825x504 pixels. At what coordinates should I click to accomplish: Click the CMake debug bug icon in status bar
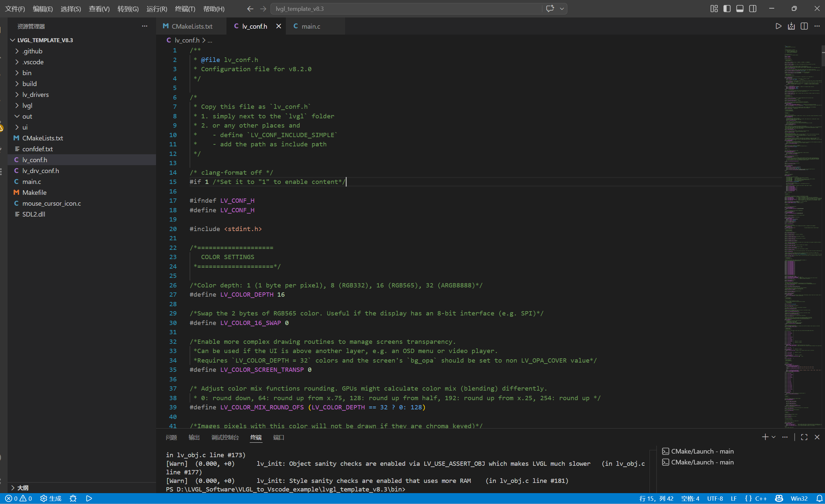73,498
